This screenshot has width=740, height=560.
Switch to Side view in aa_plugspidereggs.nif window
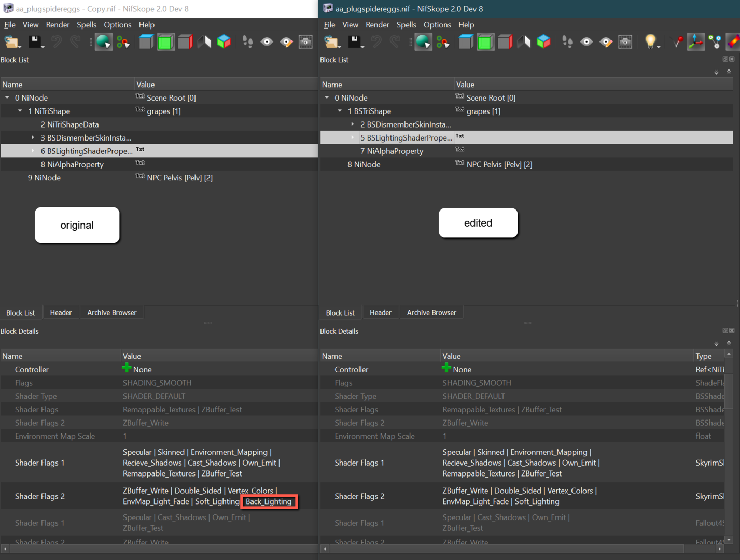pyautogui.click(x=505, y=41)
